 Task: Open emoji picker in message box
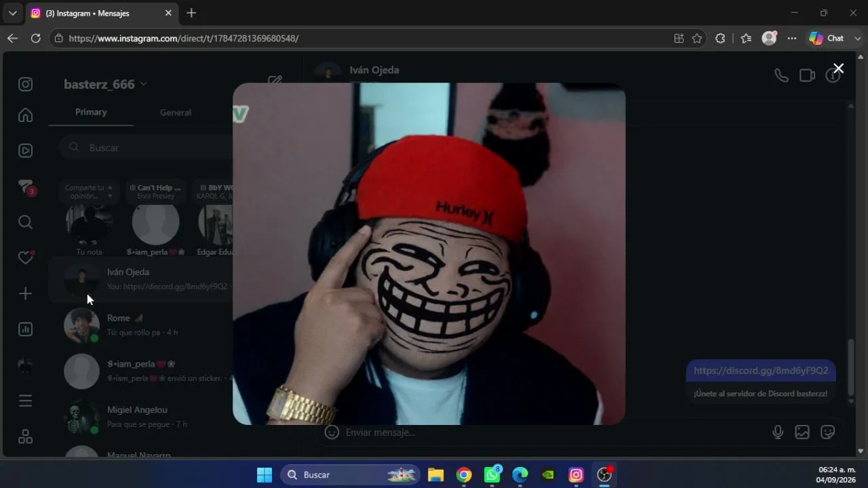coord(332,432)
